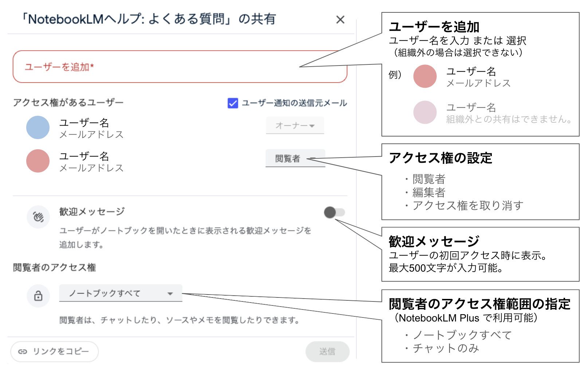The width and height of the screenshot is (588, 367).
Task: Click the link chain icon in リンクをコピー
Action: pyautogui.click(x=23, y=351)
